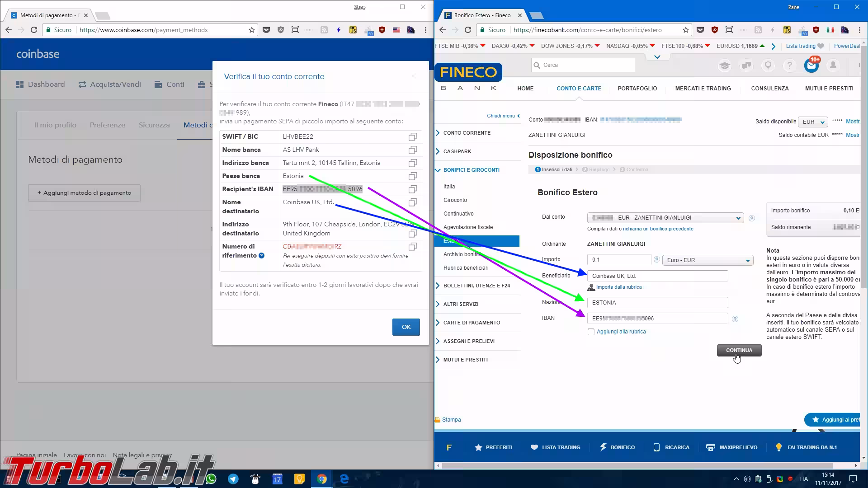Open Telegram from the Windows taskbar
This screenshot has height=488, width=868.
pos(233,479)
